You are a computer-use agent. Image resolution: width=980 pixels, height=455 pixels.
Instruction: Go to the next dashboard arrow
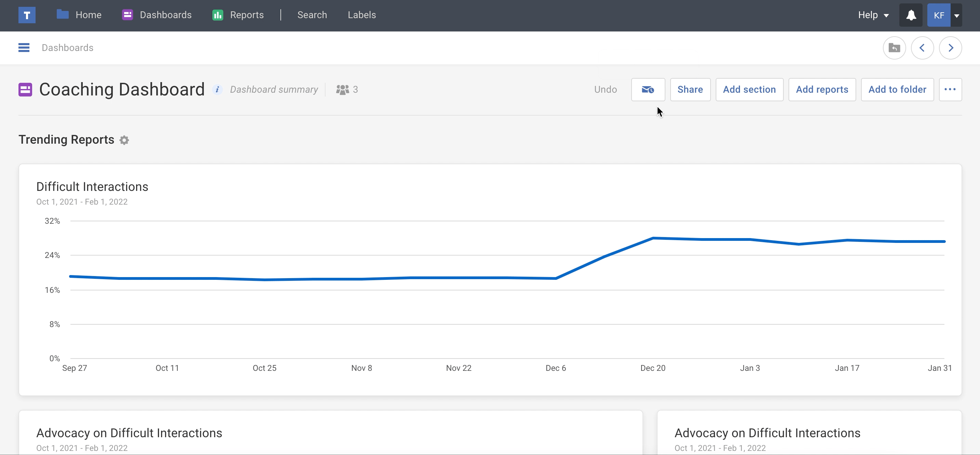click(950, 48)
